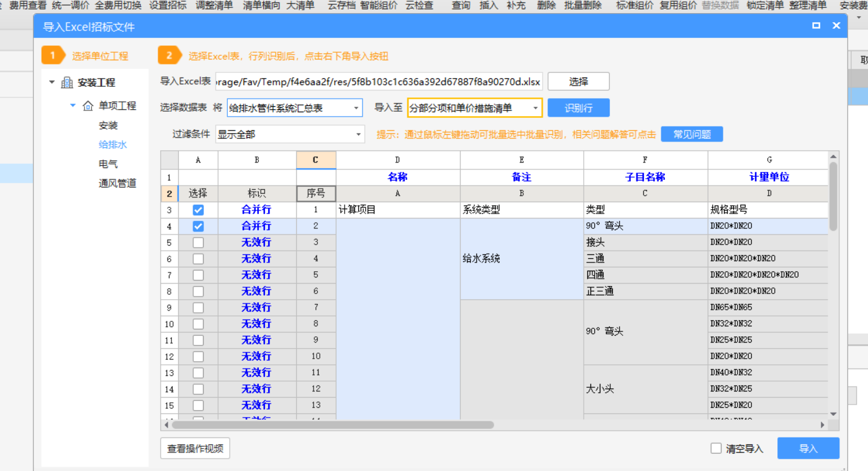The height and width of the screenshot is (471, 868).
Task: Click the 合并行 label in row 3
Action: pyautogui.click(x=256, y=210)
